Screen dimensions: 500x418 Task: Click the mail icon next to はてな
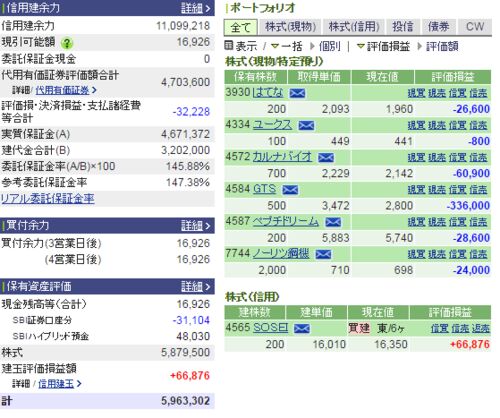(x=297, y=93)
